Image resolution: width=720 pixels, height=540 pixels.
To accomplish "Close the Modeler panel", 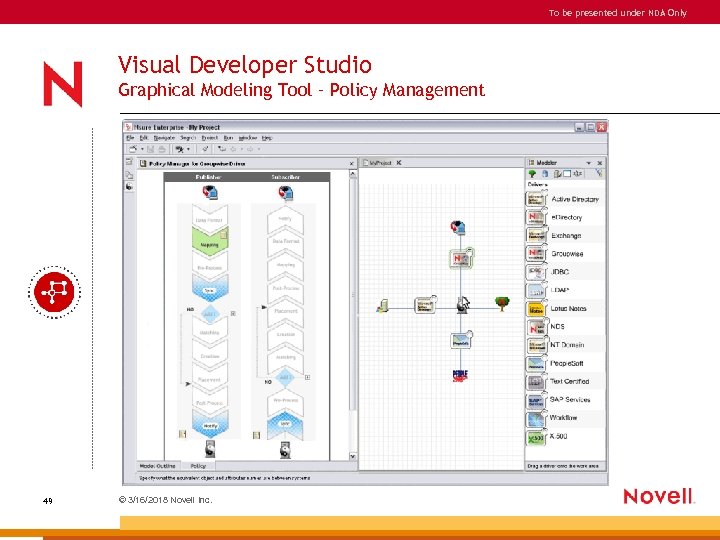I will 600,163.
